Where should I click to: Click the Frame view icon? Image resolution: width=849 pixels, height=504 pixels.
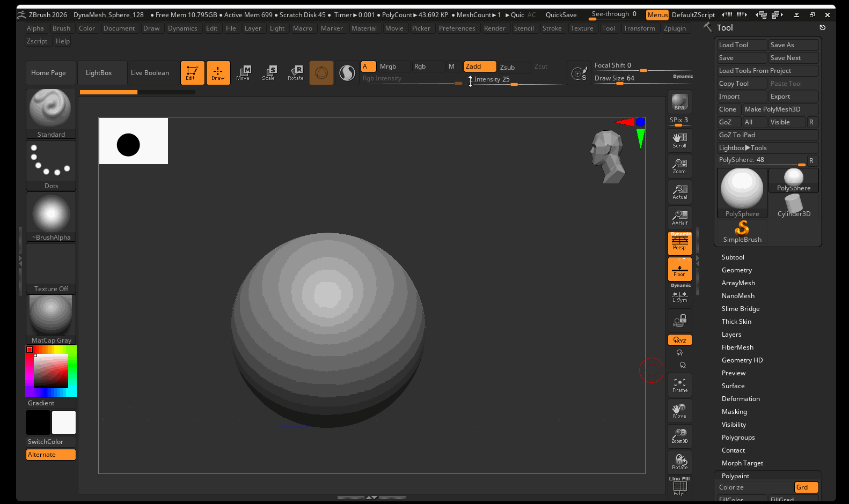click(679, 385)
